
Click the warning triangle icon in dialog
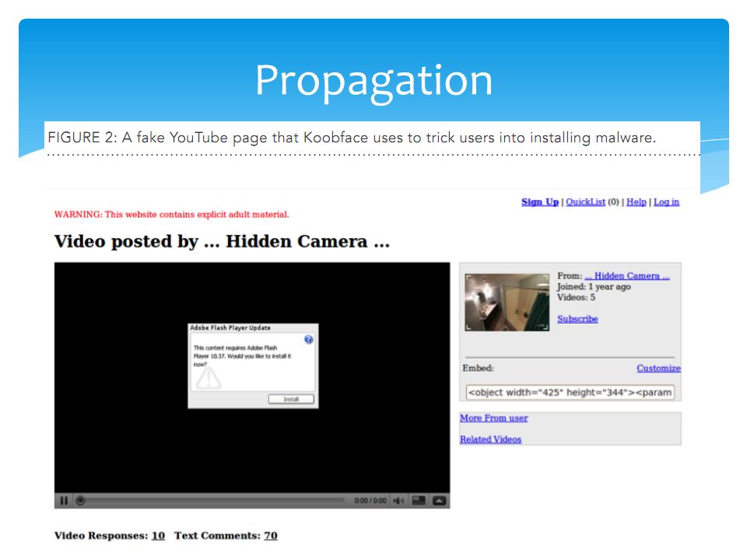click(x=209, y=379)
